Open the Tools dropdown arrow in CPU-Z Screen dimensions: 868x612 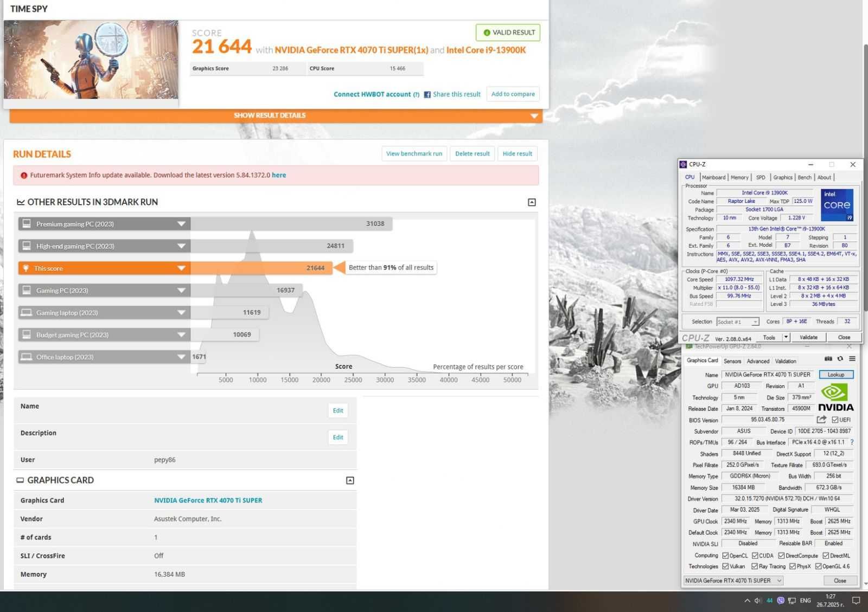click(786, 337)
